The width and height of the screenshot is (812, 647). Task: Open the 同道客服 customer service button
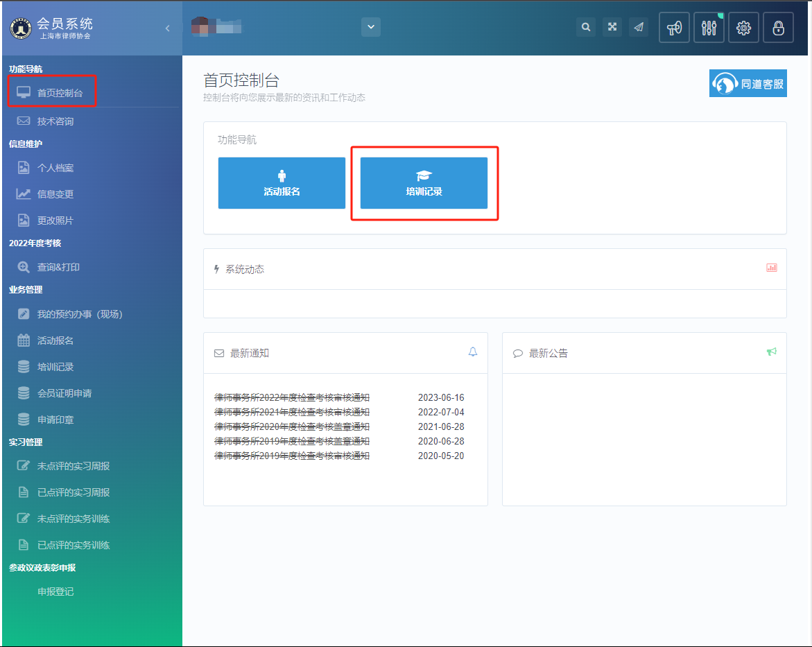(x=748, y=83)
